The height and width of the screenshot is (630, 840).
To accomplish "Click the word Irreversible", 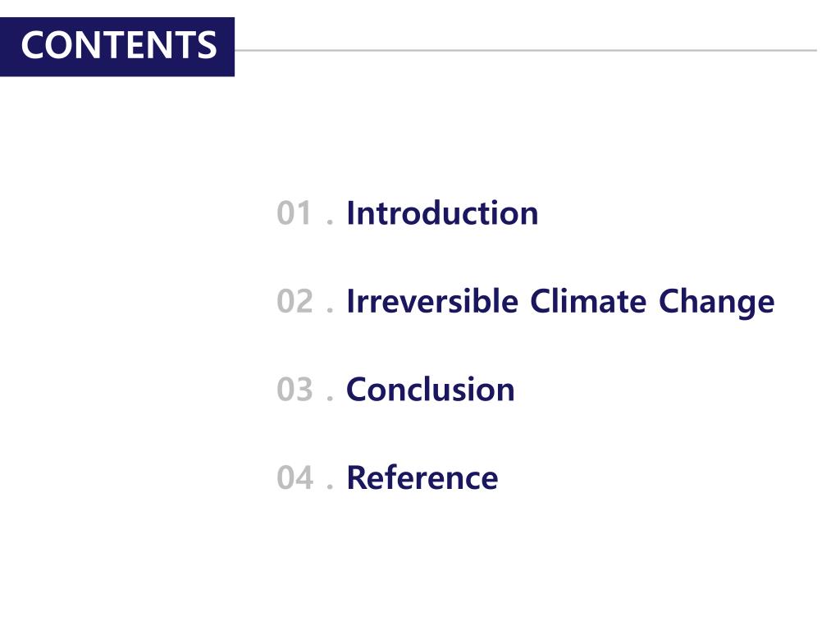I will click(x=432, y=301).
